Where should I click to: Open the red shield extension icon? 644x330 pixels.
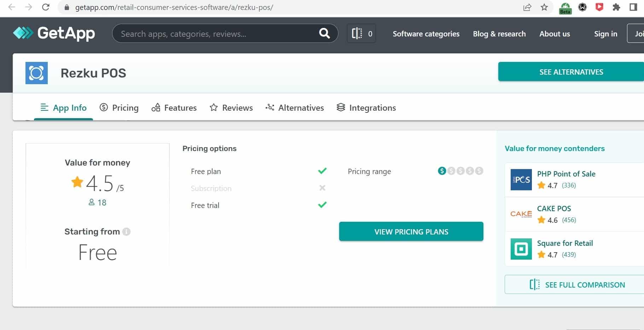tap(599, 7)
